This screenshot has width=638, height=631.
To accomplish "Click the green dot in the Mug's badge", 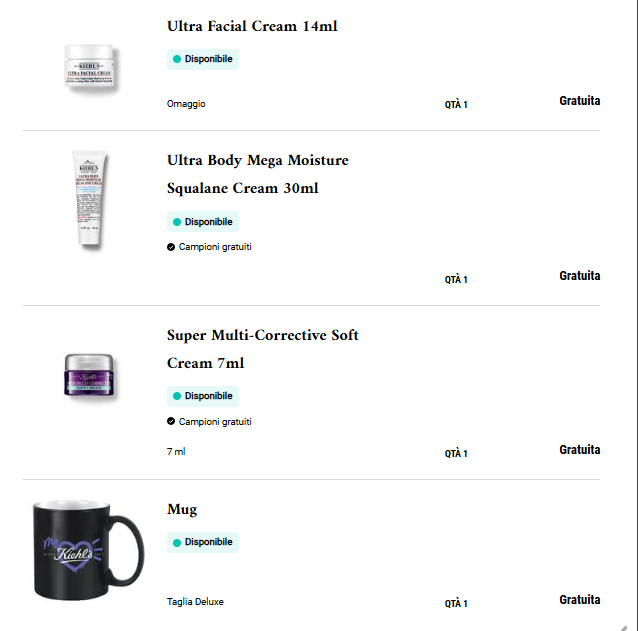I will coord(177,543).
